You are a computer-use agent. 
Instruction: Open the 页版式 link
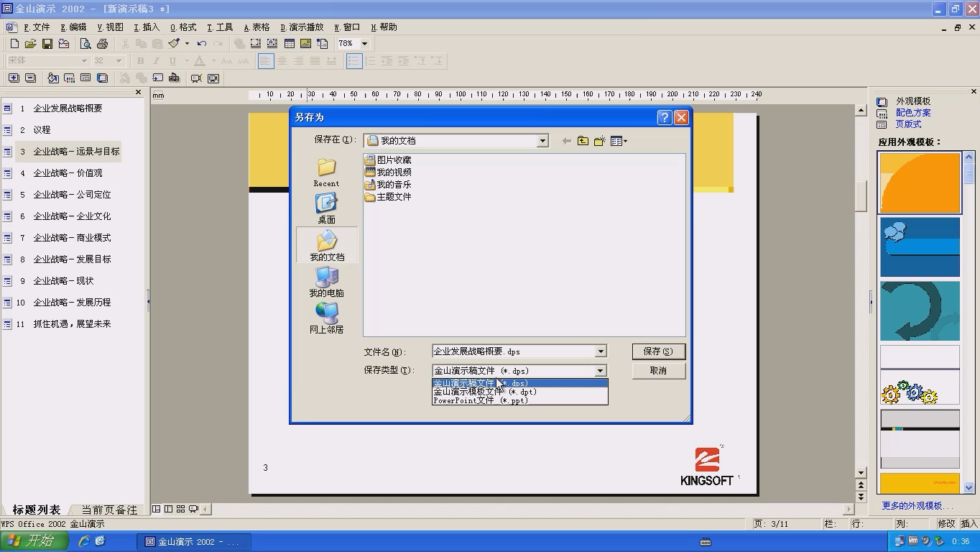point(908,124)
